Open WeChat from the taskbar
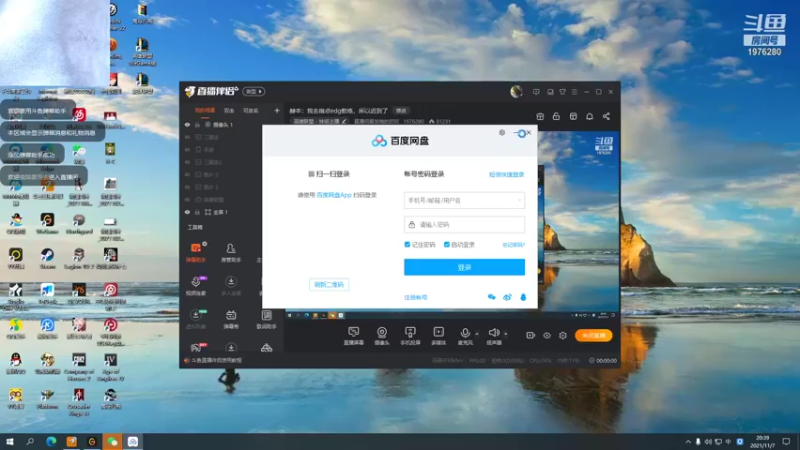 click(x=112, y=441)
